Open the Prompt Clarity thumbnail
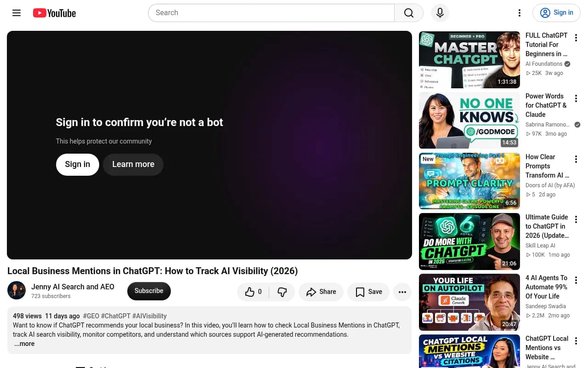Viewport: 588px width, 368px height. click(469, 181)
